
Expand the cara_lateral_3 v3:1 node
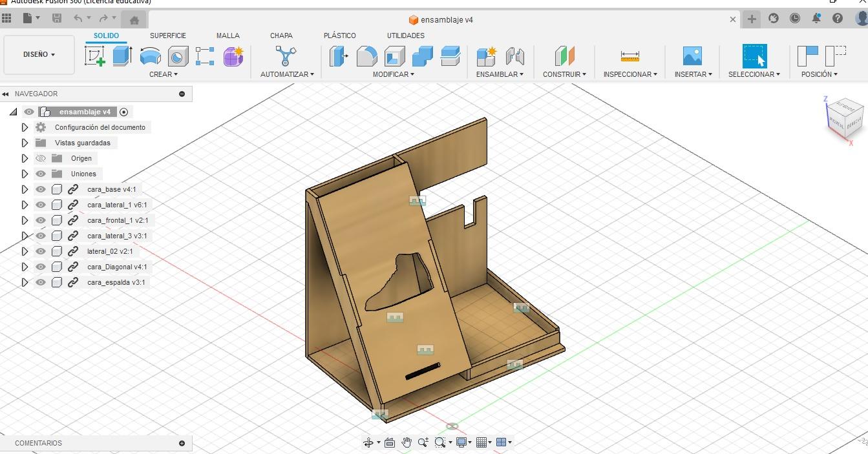[x=25, y=236]
